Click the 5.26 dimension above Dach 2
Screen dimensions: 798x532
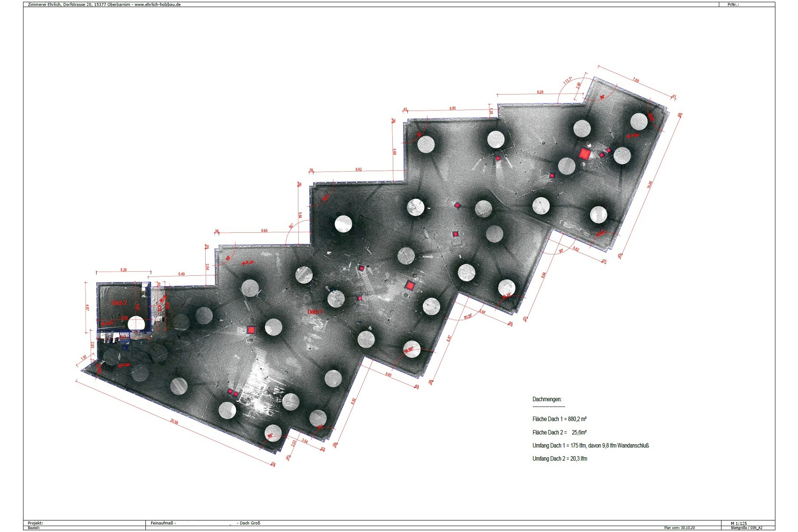[124, 270]
